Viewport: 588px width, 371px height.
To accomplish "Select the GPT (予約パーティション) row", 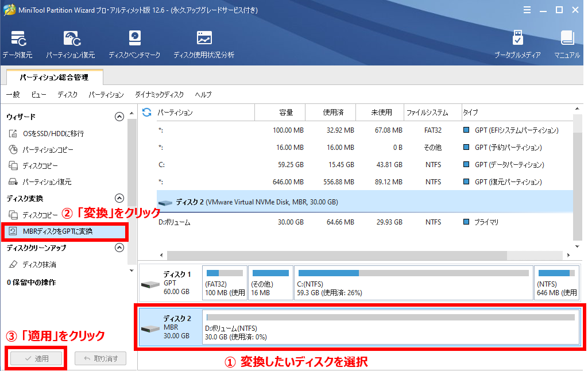I will (365, 148).
